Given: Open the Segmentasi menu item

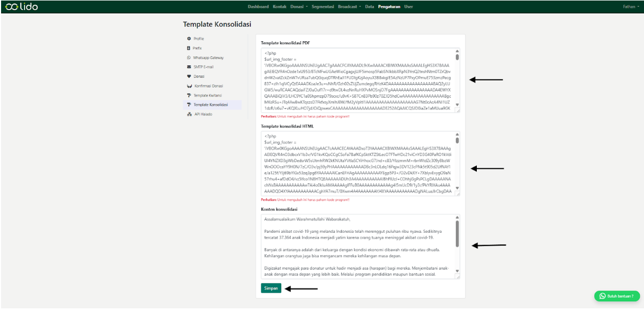Looking at the screenshot, I should pos(323,7).
